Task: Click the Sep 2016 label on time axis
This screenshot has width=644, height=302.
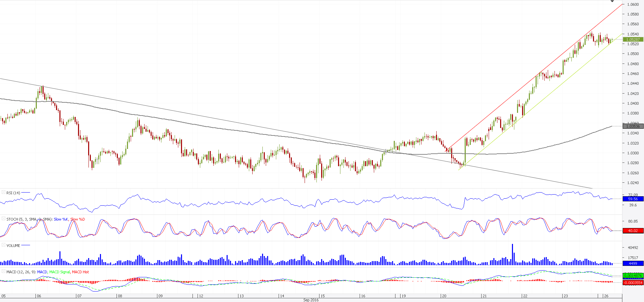Action: coord(311,300)
